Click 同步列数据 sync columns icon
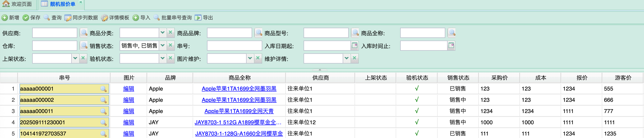The image size is (644, 138). click(x=68, y=18)
